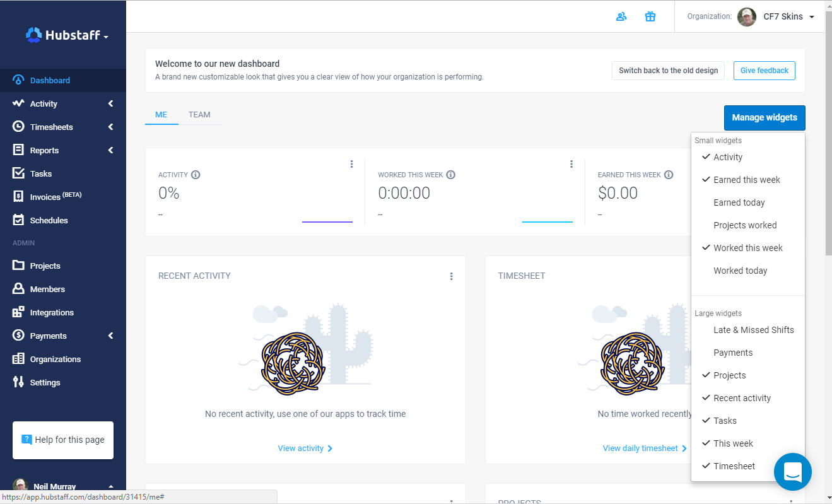Screen dimensions: 832x504
Task: Uncheck the Worked this week widget
Action: pyautogui.click(x=747, y=248)
